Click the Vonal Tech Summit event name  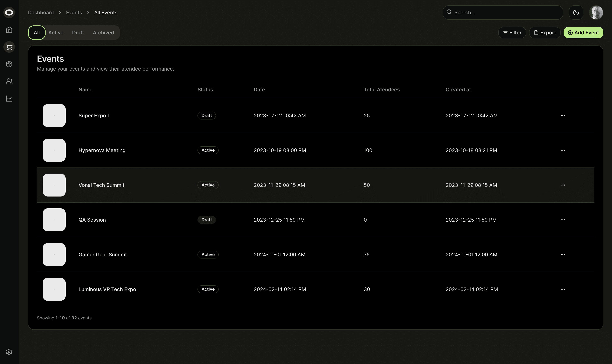click(101, 185)
